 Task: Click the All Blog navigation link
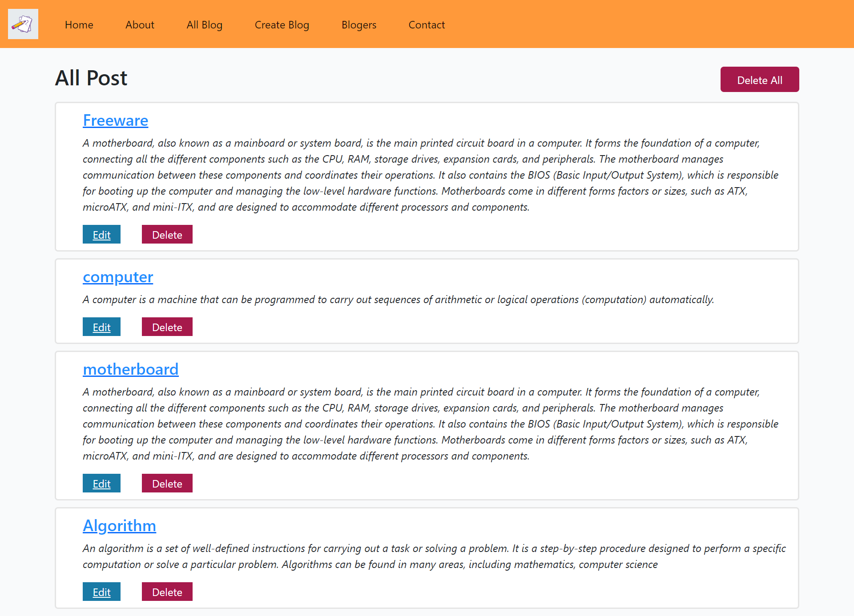[204, 24]
